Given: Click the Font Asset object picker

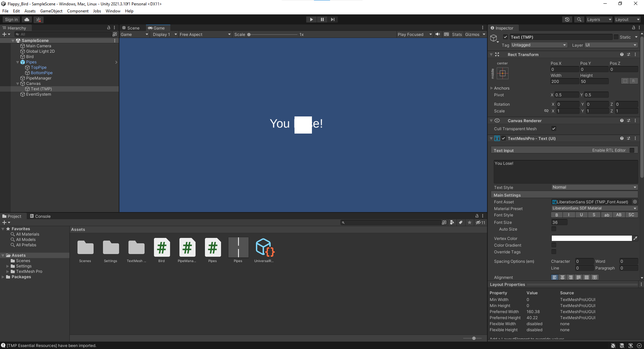Looking at the screenshot, I should click(635, 202).
